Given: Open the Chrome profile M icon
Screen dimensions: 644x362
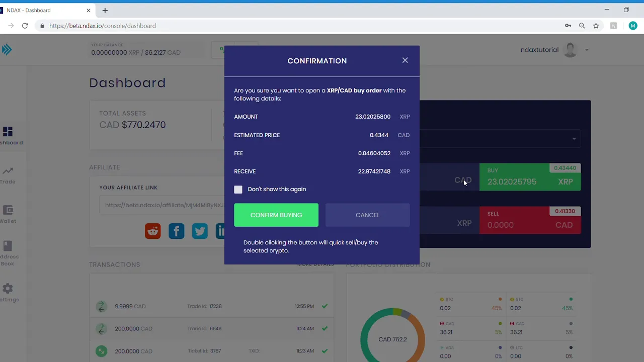Looking at the screenshot, I should pyautogui.click(x=633, y=26).
